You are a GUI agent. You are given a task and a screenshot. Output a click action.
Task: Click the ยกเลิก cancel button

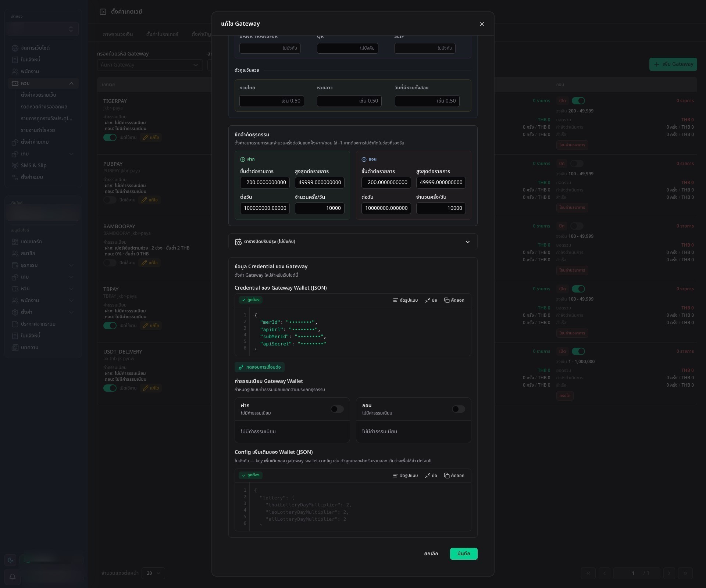(x=431, y=554)
